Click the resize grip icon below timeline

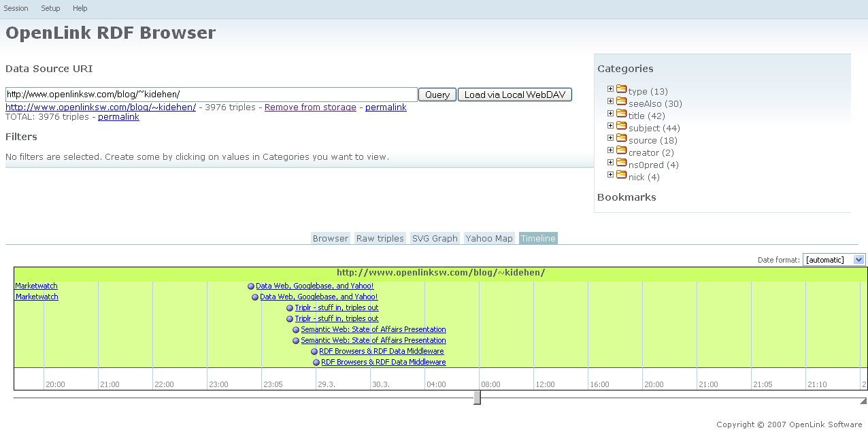(x=863, y=401)
